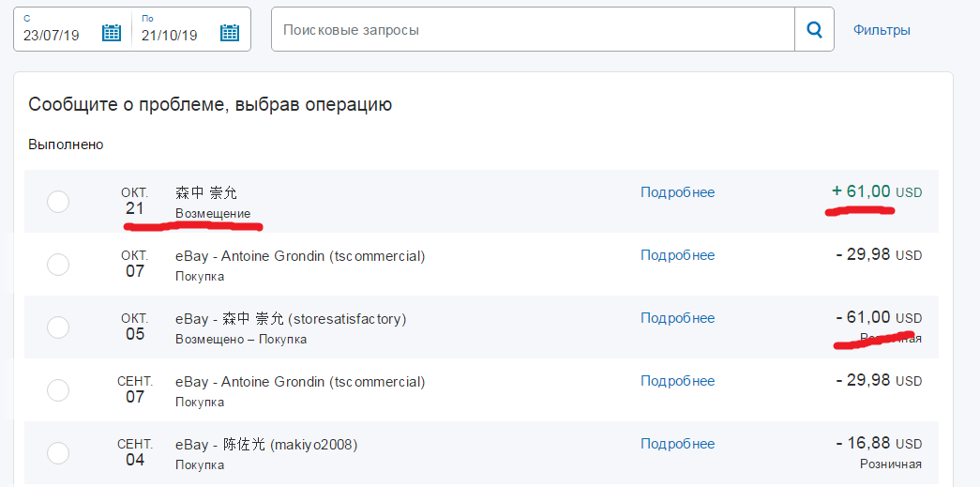The height and width of the screenshot is (487, 980).
Task: Open Подробнее for the +61,00 USD refund
Action: coord(677,192)
